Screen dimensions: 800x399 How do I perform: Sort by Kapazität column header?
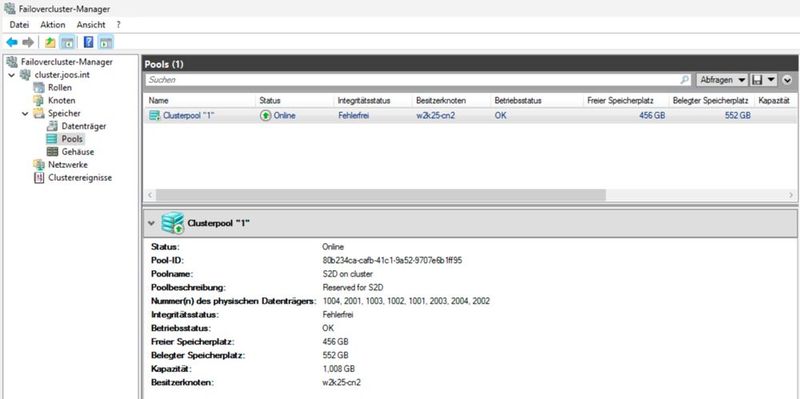pyautogui.click(x=776, y=101)
